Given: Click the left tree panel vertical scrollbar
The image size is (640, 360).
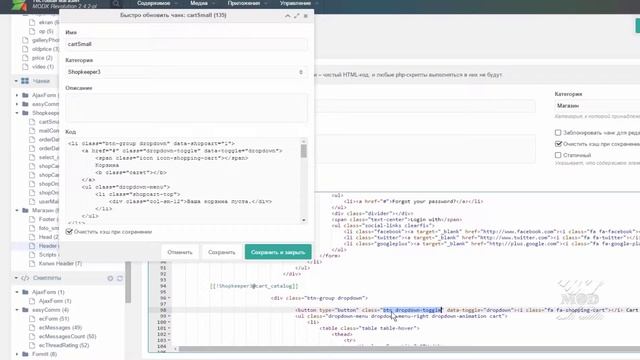Looking at the screenshot, I should click(x=128, y=282).
